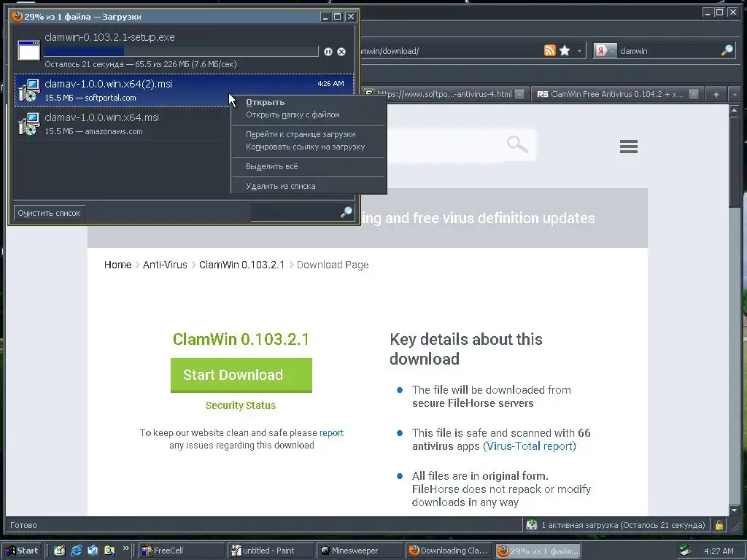The height and width of the screenshot is (560, 747).
Task: Open the Yandex search engine selector
Action: [x=604, y=50]
